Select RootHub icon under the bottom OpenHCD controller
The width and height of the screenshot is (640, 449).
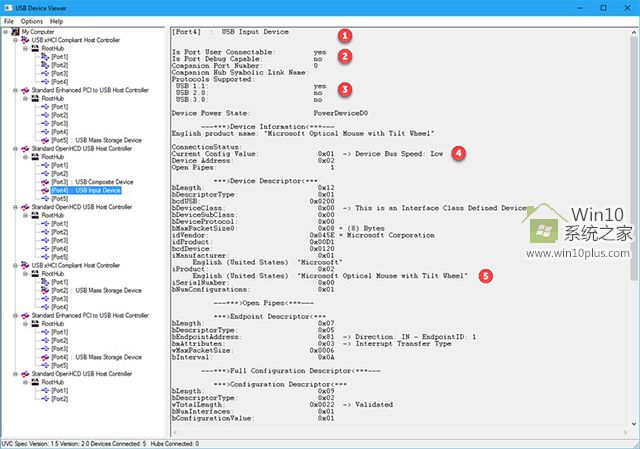pyautogui.click(x=35, y=382)
